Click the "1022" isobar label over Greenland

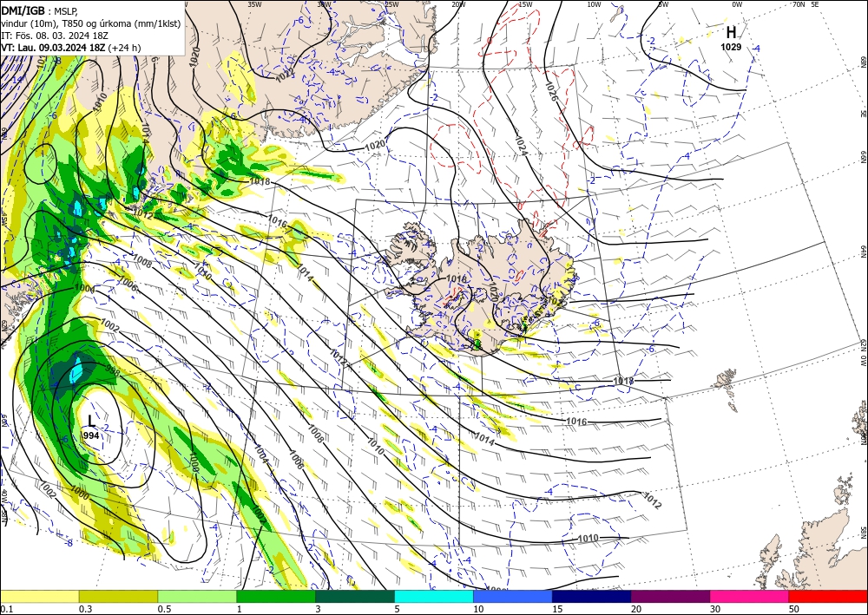(285, 75)
